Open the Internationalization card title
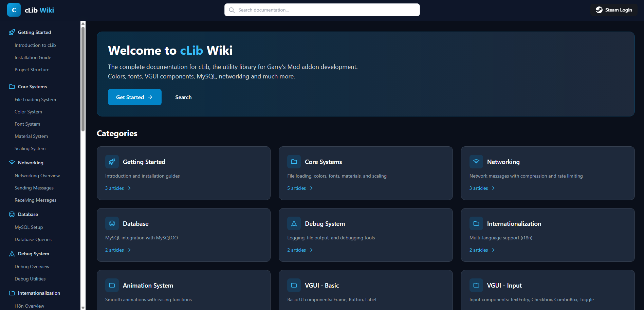Image resolution: width=644 pixels, height=310 pixels. [x=514, y=224]
